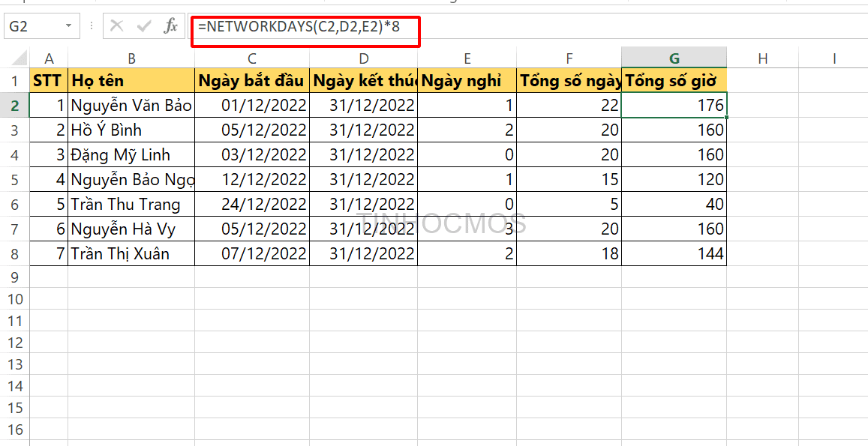Select total hours cell '176'

tap(674, 105)
